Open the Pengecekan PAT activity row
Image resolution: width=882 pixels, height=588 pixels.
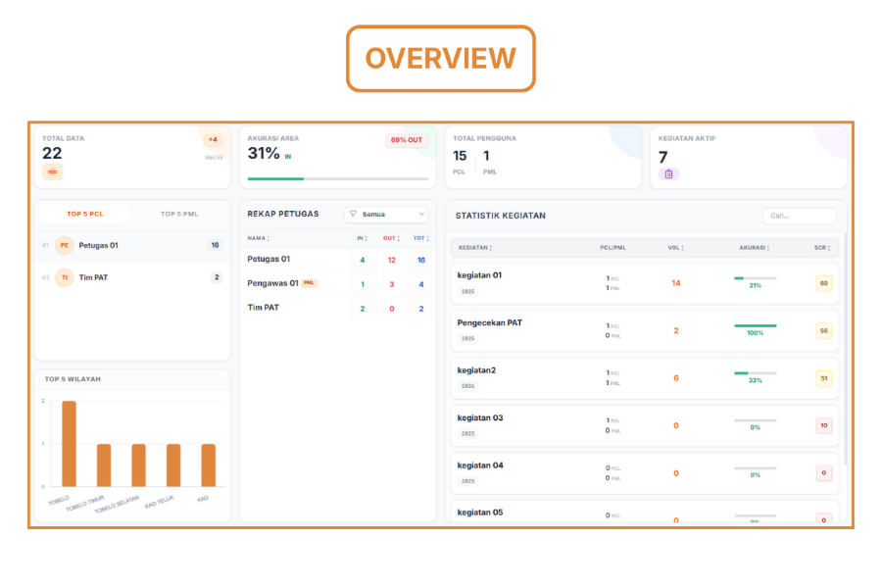click(x=645, y=330)
